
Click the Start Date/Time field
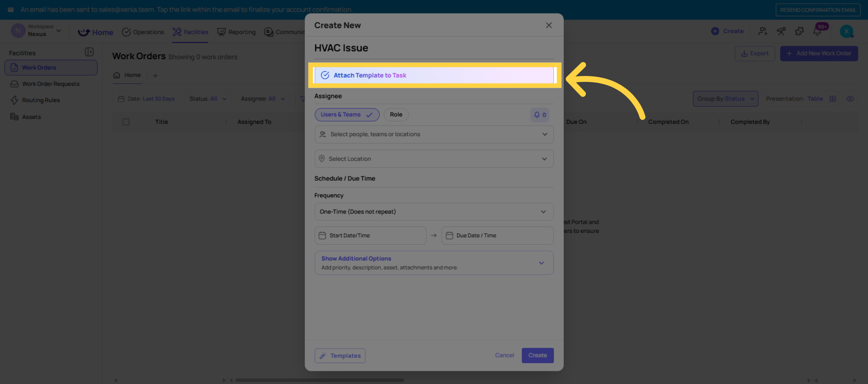point(370,236)
